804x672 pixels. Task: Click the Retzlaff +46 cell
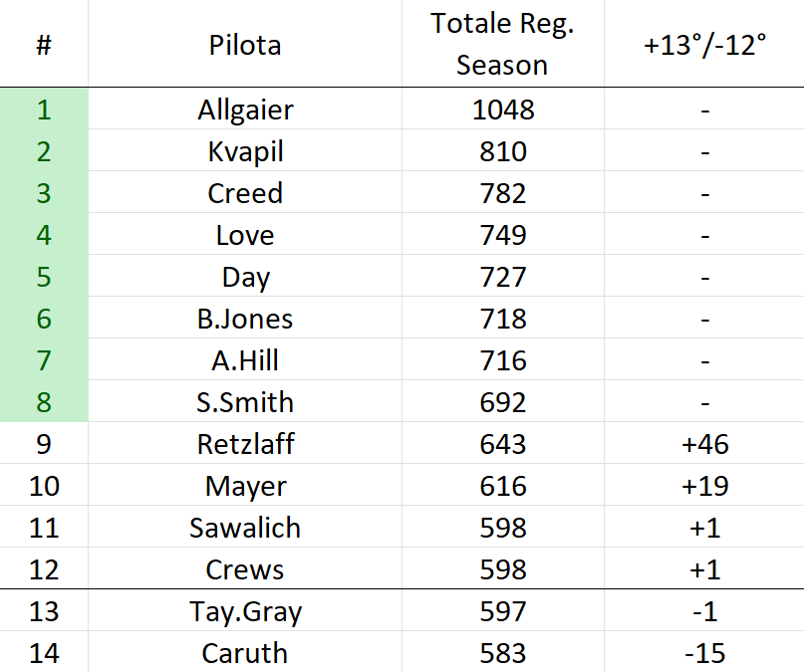coord(704,444)
